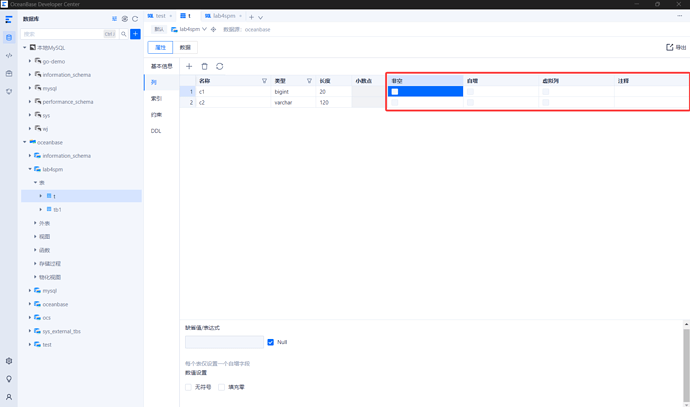
Task: Click the 导出 export icon at top right
Action: coord(676,47)
